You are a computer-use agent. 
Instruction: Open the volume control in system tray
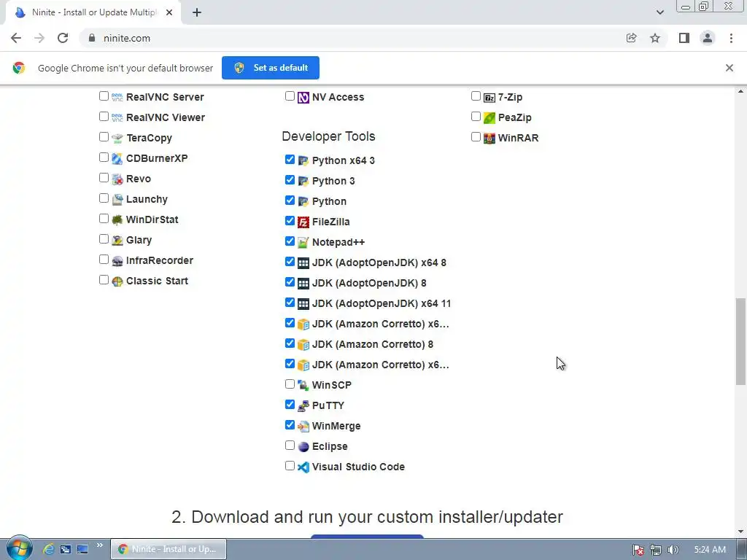[673, 550]
